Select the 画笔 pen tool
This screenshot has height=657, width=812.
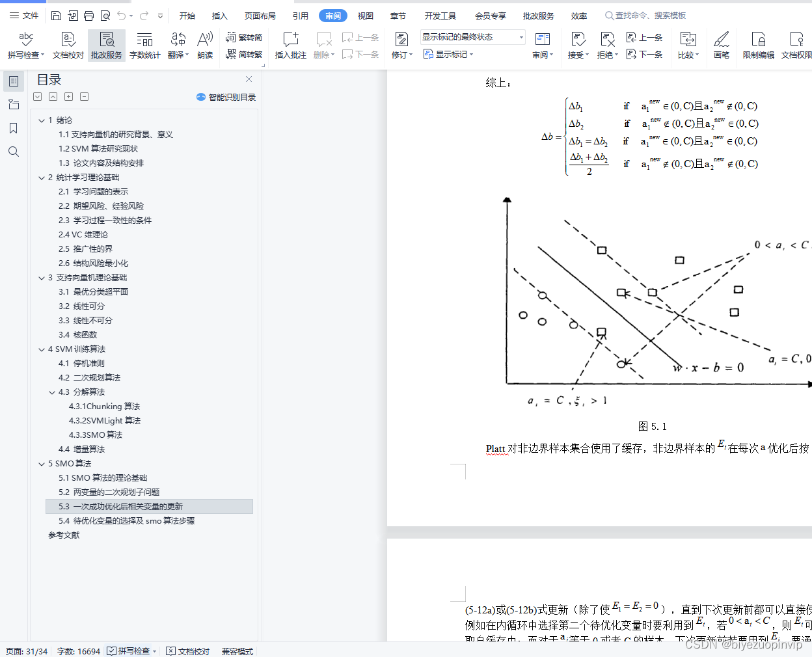pos(722,45)
